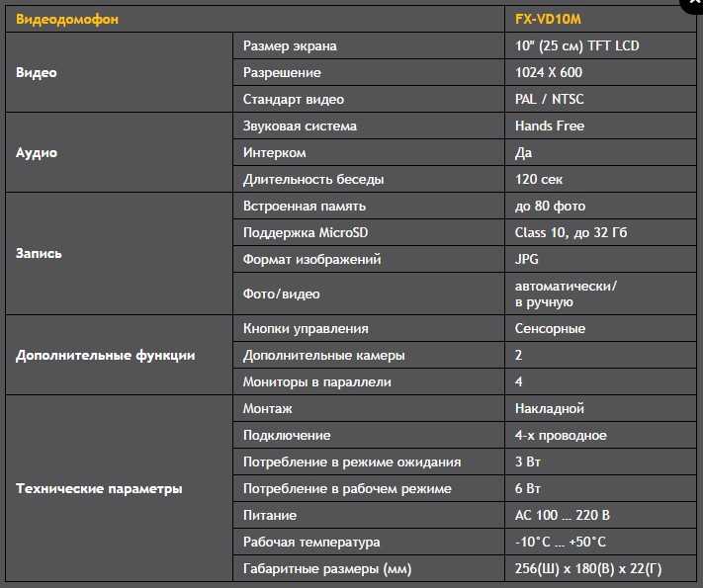Click the Запись category cell
This screenshot has width=703, height=588.
pyautogui.click(x=119, y=253)
